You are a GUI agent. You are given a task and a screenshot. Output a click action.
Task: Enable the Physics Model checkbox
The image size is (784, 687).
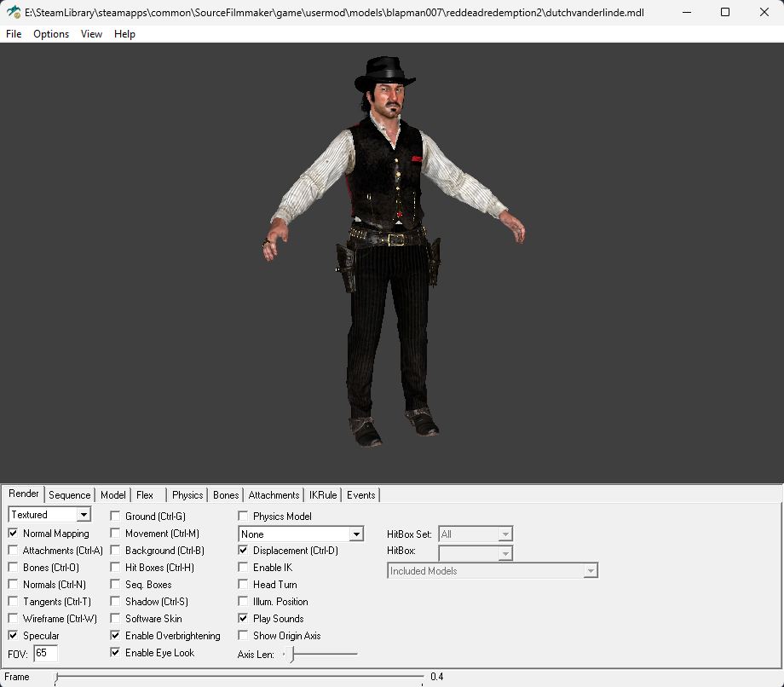[243, 516]
